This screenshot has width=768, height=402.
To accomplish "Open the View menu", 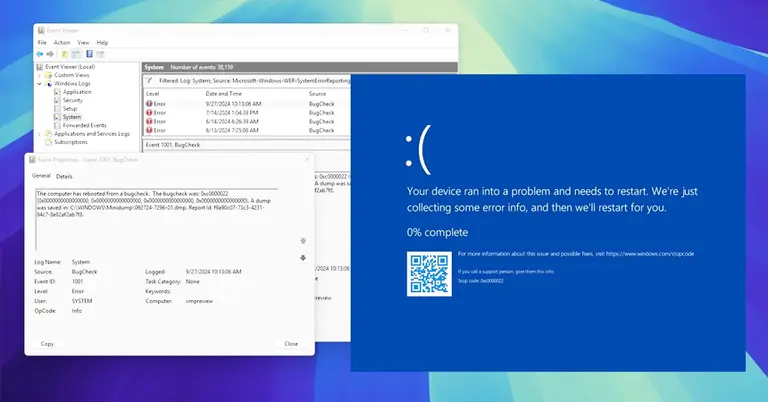I will point(83,43).
